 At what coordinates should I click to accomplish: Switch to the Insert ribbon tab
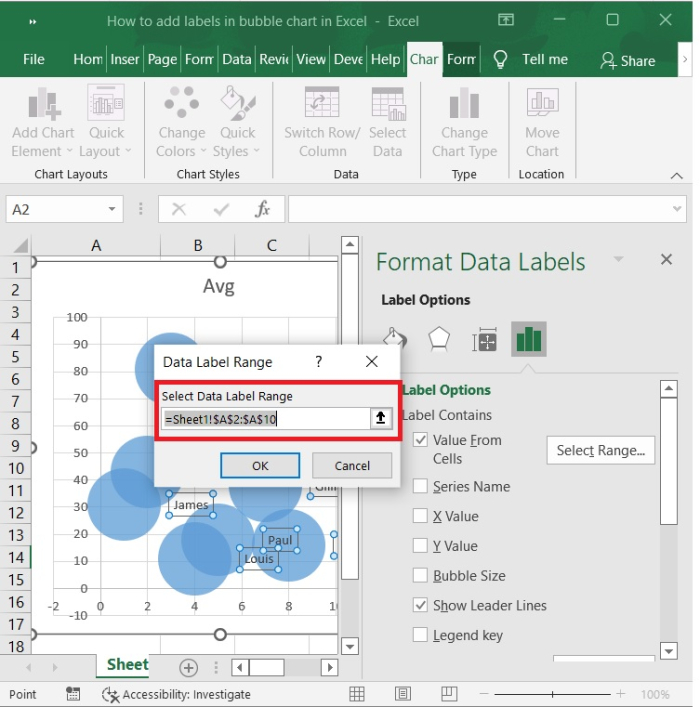[x=124, y=59]
